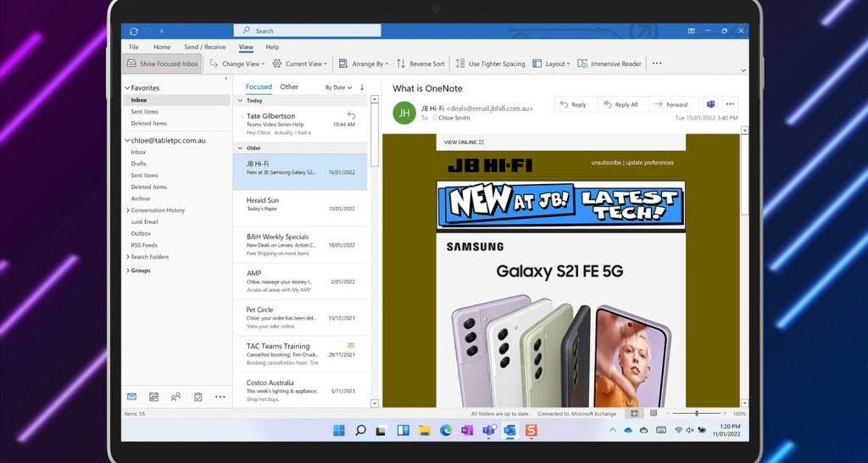Click the Send/Receive All Folders sync icon

coord(133,31)
